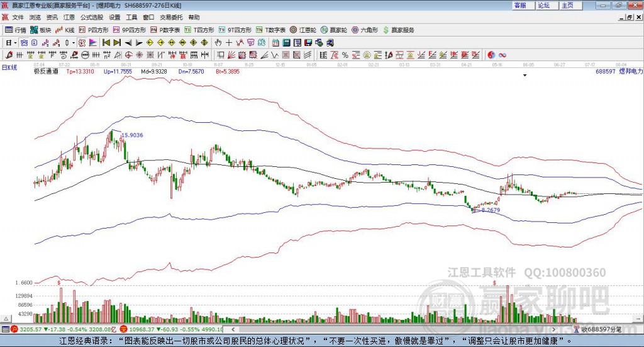
Task: Open the 文件 menu
Action: tap(18, 17)
